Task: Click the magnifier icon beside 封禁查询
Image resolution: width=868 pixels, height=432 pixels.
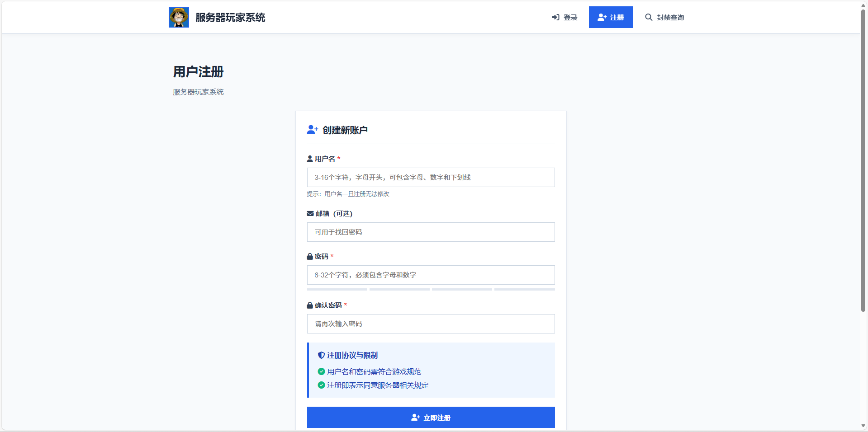Action: [x=648, y=17]
